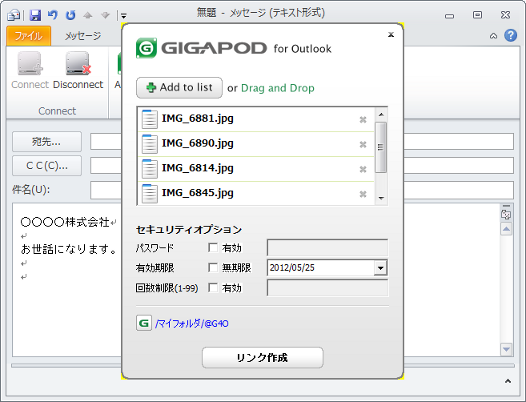Close the GIGAPOD for Outlook dialog
526x402 pixels.
click(x=391, y=34)
